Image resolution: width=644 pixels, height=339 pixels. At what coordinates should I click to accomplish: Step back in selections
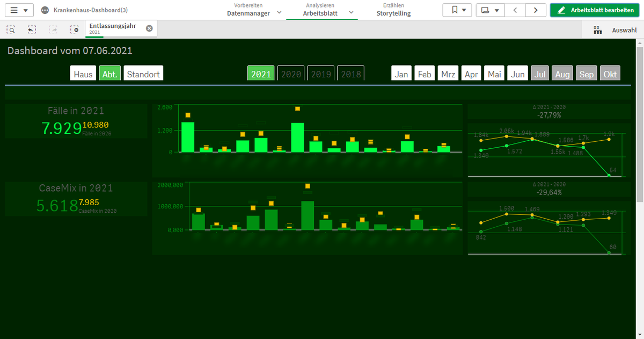pos(32,30)
